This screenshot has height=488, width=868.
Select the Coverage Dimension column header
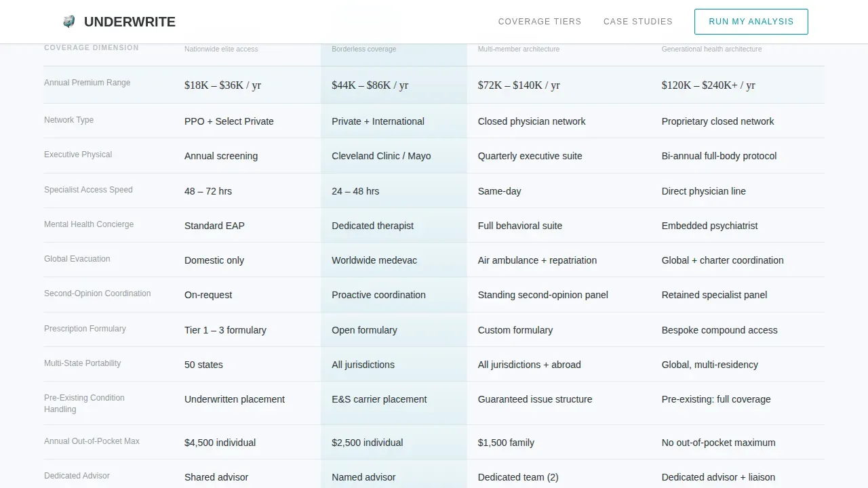point(92,47)
